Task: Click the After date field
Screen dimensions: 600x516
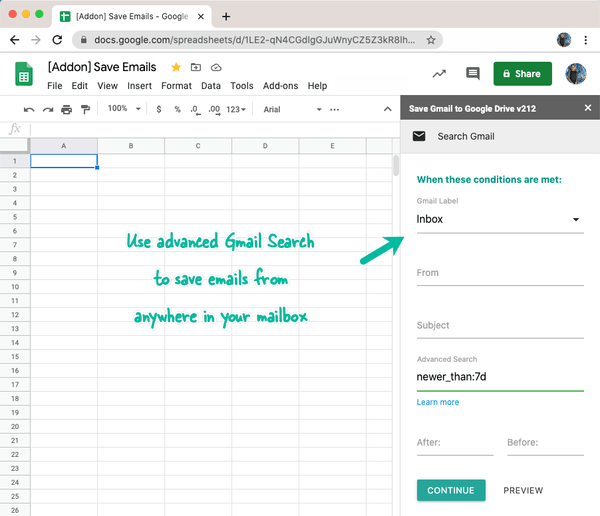Action: point(455,443)
